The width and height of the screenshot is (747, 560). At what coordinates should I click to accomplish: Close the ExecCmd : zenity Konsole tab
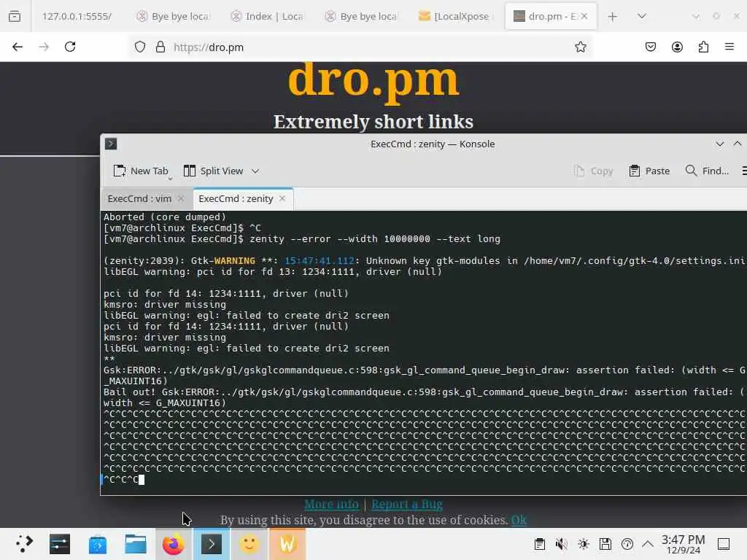tap(282, 198)
